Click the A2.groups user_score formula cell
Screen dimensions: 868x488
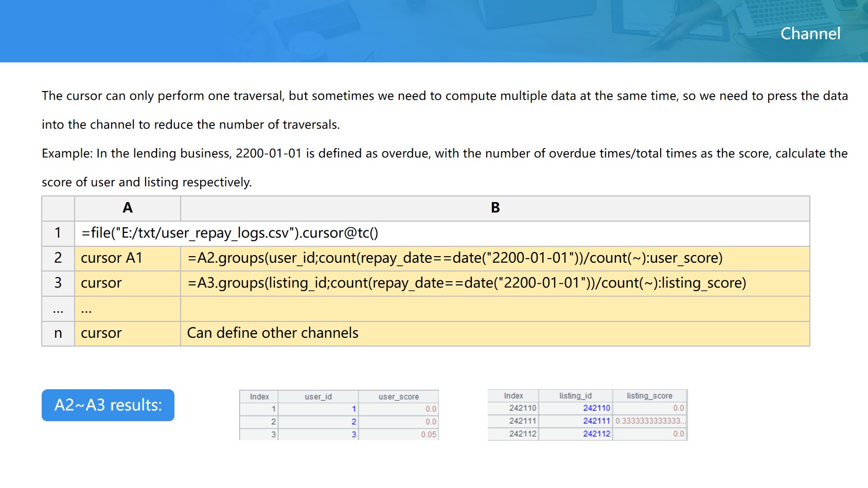point(455,258)
